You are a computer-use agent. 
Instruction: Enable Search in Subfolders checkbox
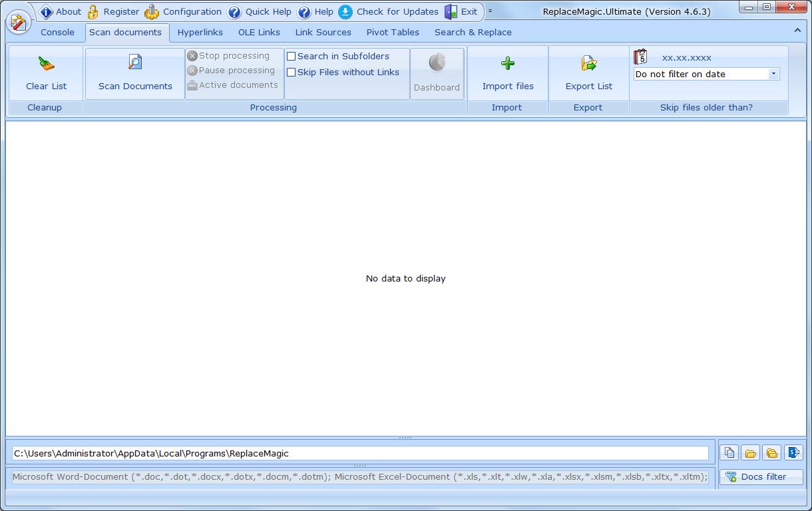[291, 57]
